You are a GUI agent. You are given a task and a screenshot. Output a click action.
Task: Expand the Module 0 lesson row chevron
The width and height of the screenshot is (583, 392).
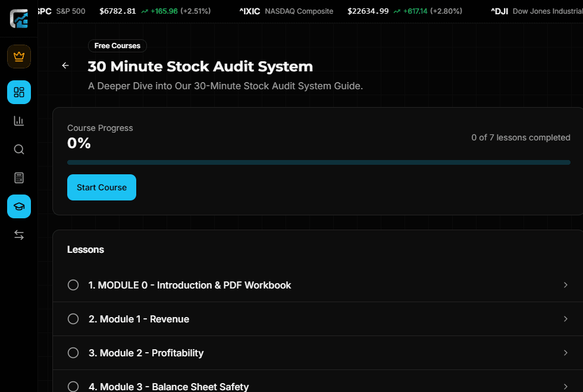point(566,285)
